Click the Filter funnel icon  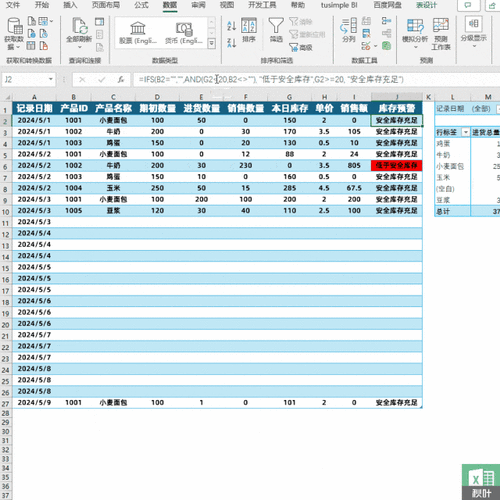click(x=276, y=26)
